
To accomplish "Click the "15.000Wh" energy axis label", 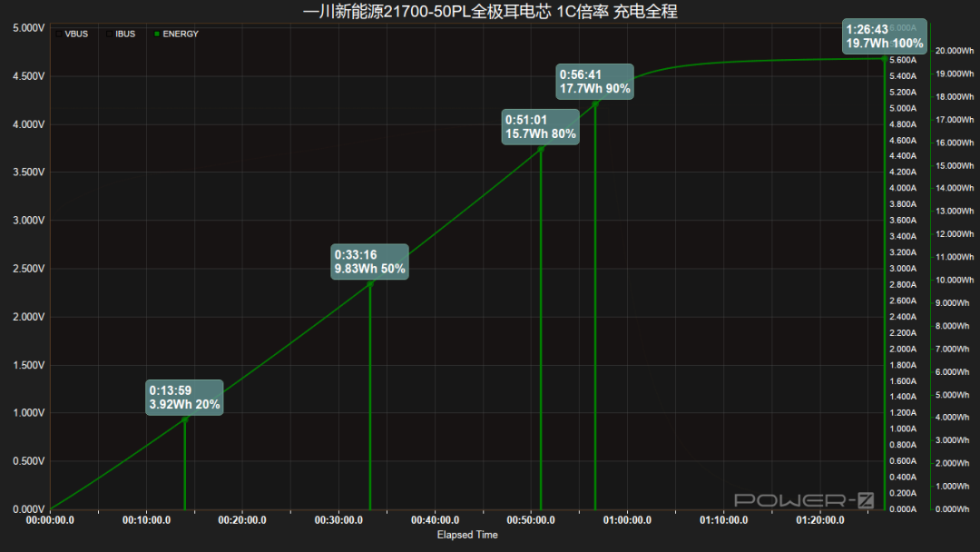I will [x=955, y=165].
